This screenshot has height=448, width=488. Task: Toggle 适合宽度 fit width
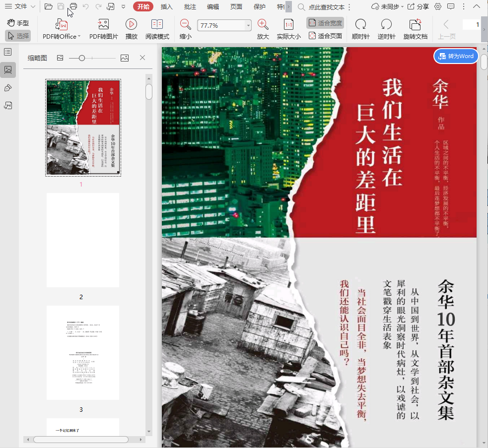coord(325,23)
